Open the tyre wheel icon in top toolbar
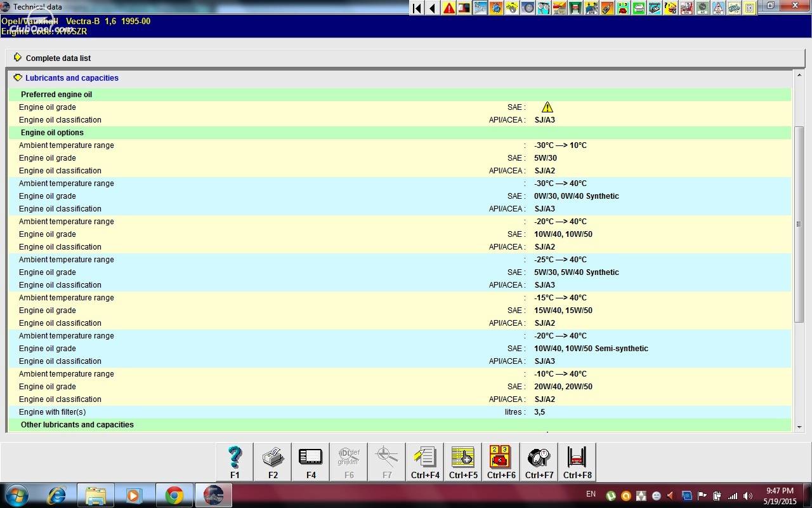This screenshot has width=812, height=508. (528, 8)
